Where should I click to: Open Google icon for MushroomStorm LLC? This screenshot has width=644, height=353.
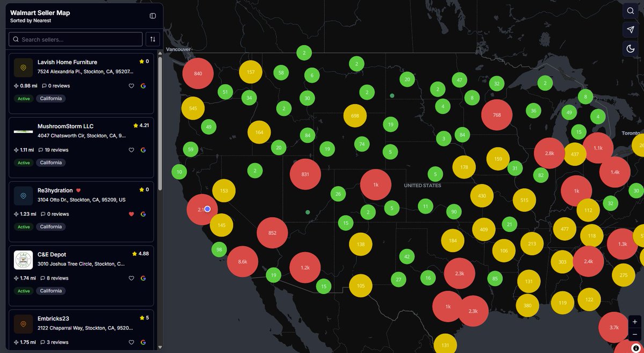(143, 150)
